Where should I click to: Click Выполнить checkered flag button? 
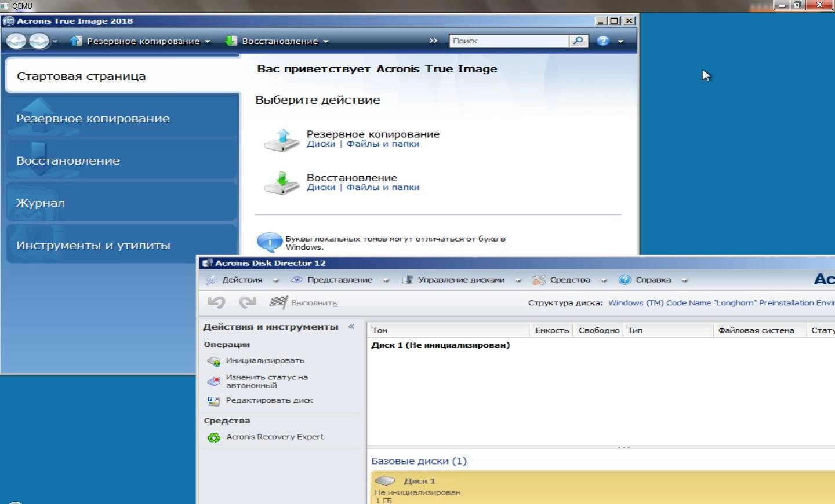click(303, 302)
